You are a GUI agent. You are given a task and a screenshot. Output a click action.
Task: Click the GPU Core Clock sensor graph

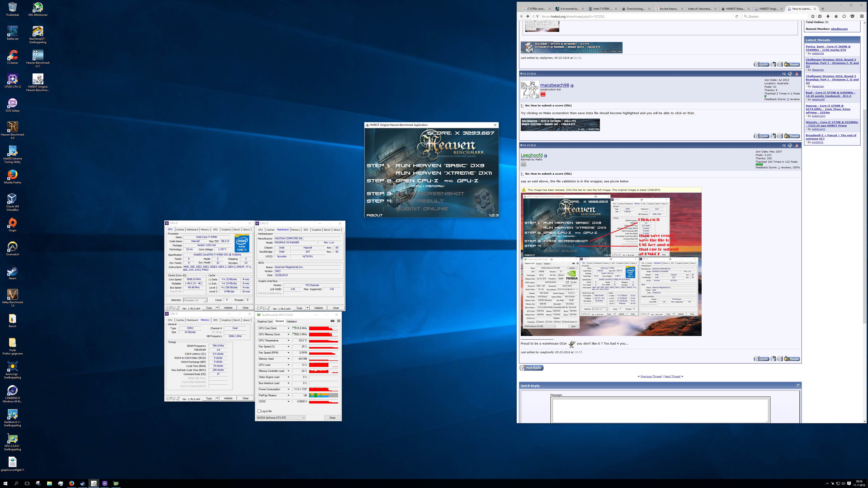(x=323, y=328)
